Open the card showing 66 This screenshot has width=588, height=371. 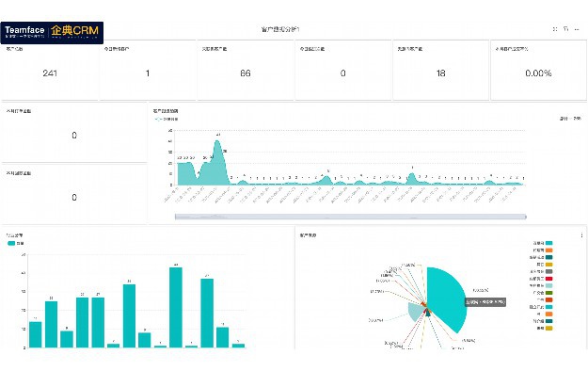(x=246, y=71)
